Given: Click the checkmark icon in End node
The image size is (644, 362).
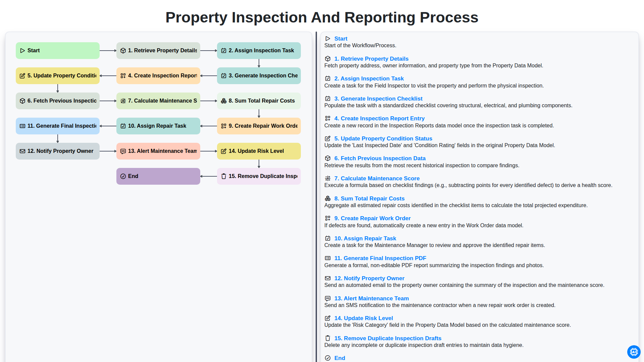Looking at the screenshot, I should (123, 176).
